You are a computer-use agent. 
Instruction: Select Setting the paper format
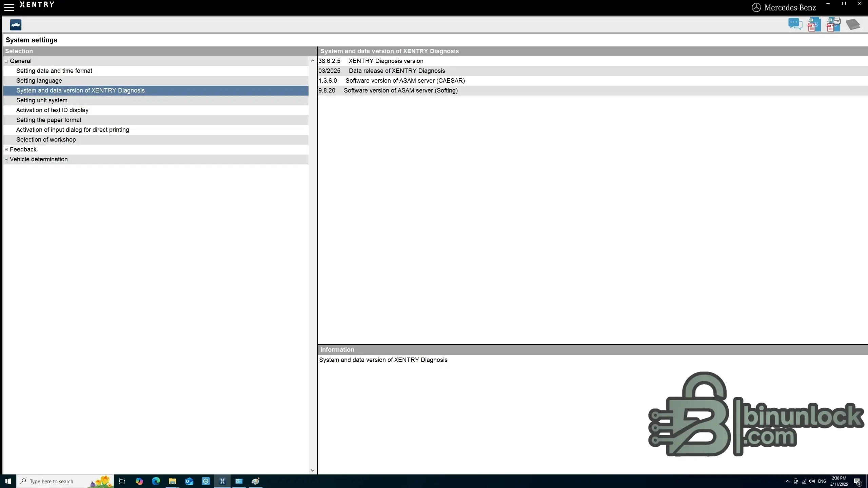pyautogui.click(x=156, y=120)
